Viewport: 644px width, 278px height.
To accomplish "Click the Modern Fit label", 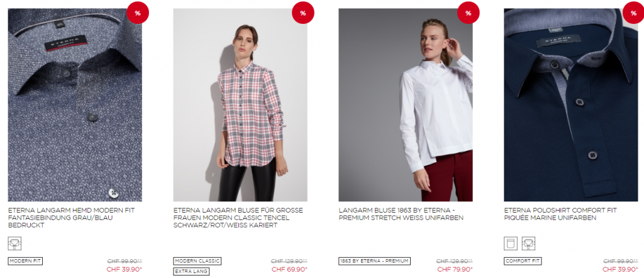I will point(25,261).
